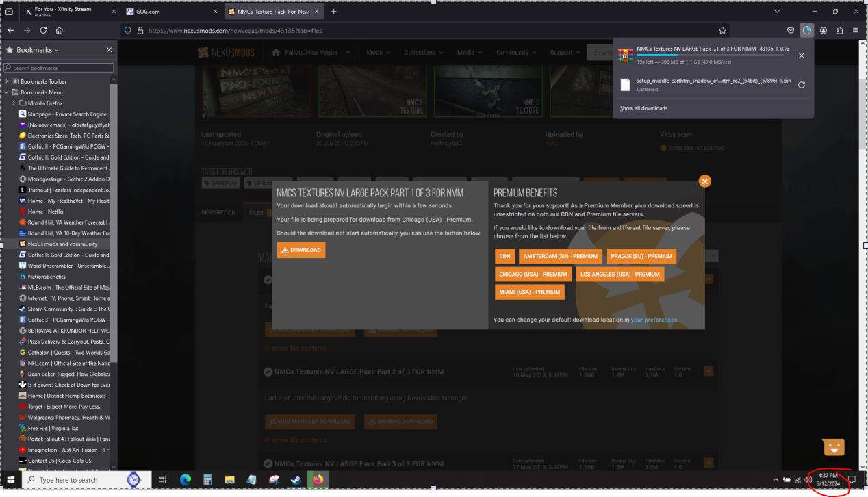
Task: Open Firefox View in the tab bar
Action: (10, 11)
